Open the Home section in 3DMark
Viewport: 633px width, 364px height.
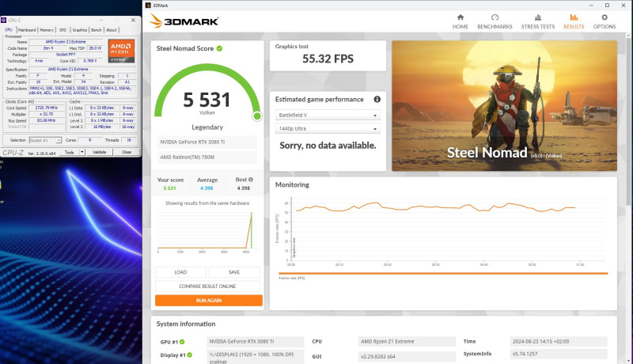(x=461, y=22)
